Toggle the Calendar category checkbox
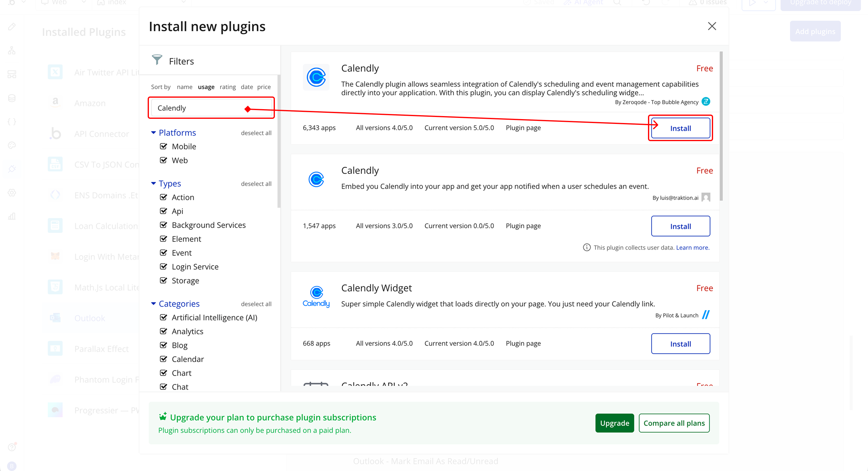 tap(163, 359)
